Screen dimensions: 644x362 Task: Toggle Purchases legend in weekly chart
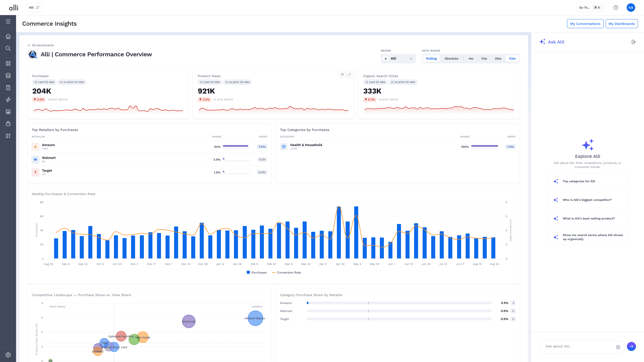(257, 273)
